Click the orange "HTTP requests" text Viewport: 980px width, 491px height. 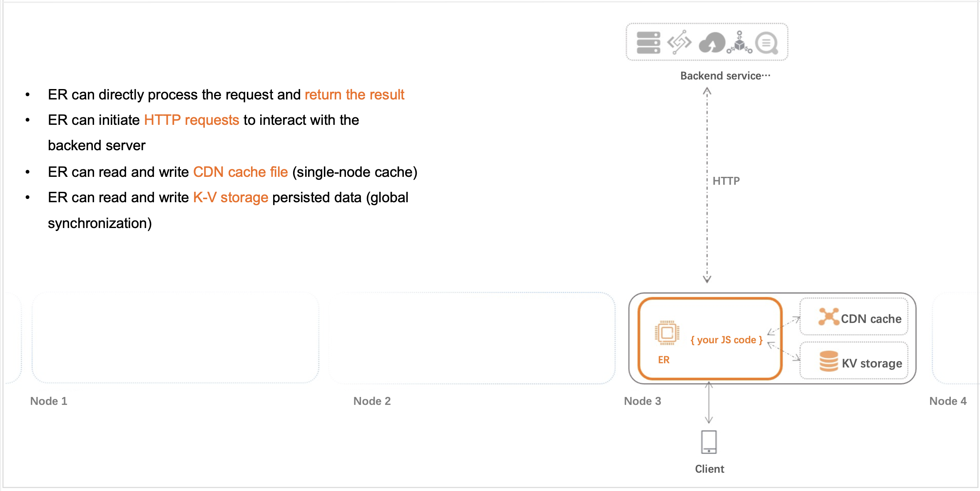(192, 120)
